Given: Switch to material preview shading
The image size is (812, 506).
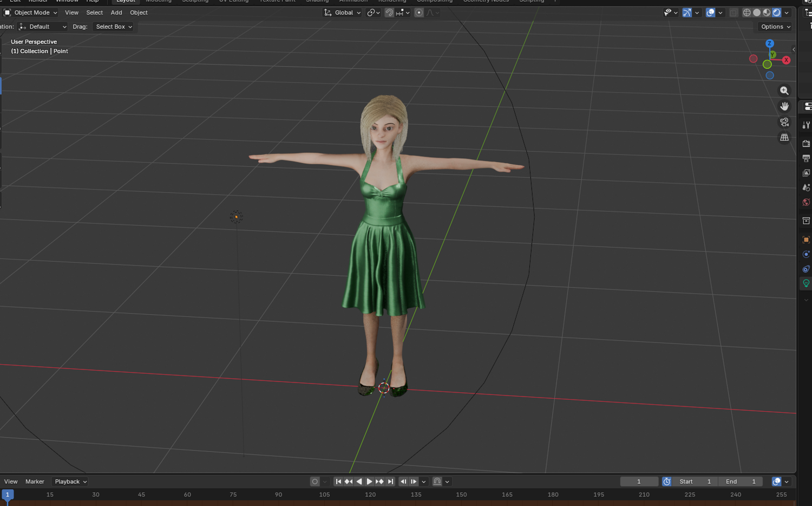Looking at the screenshot, I should point(767,12).
